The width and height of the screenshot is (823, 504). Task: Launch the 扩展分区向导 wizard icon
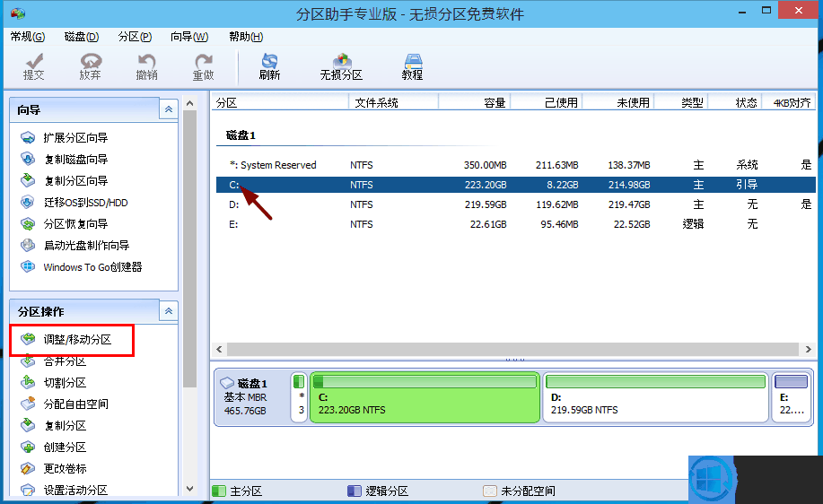(x=28, y=138)
